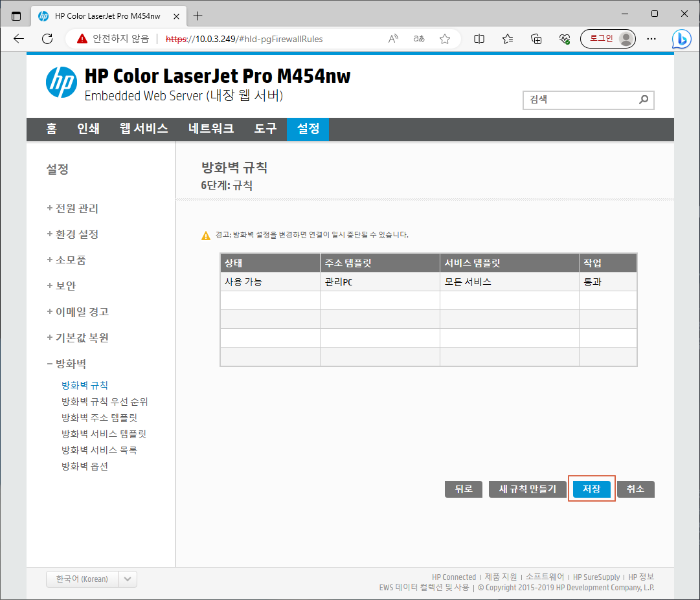Open the browser settings ellipsis menu
The height and width of the screenshot is (600, 700).
pyautogui.click(x=651, y=39)
